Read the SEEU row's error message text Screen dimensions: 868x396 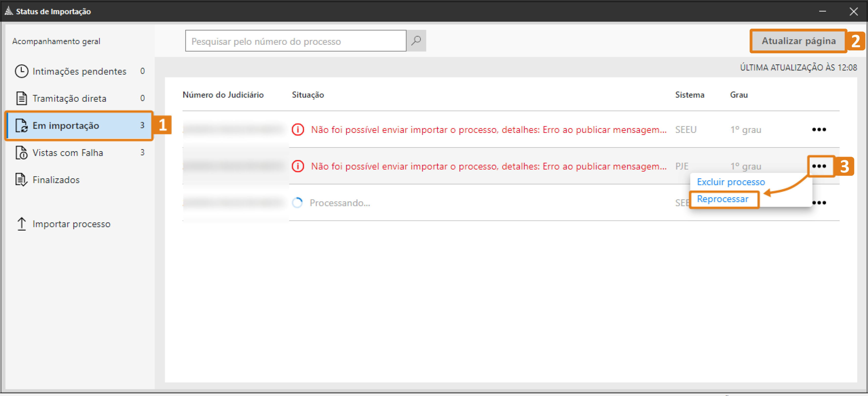pos(488,130)
